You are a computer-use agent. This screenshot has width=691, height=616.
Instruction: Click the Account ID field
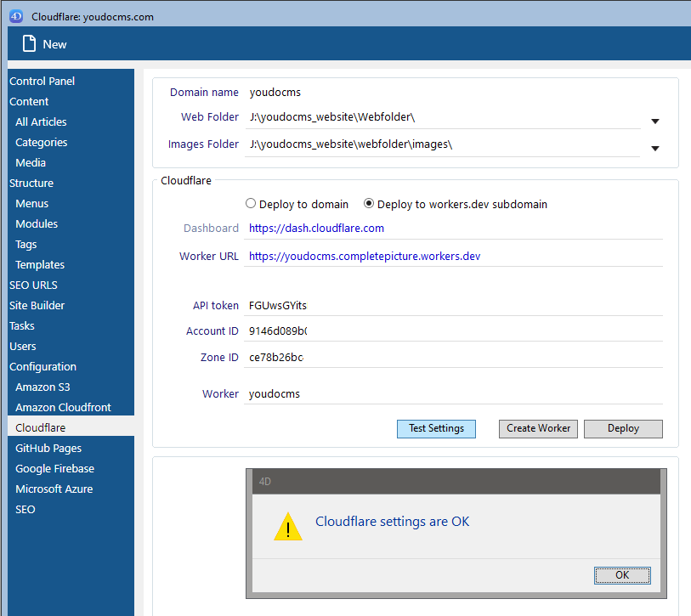click(454, 331)
